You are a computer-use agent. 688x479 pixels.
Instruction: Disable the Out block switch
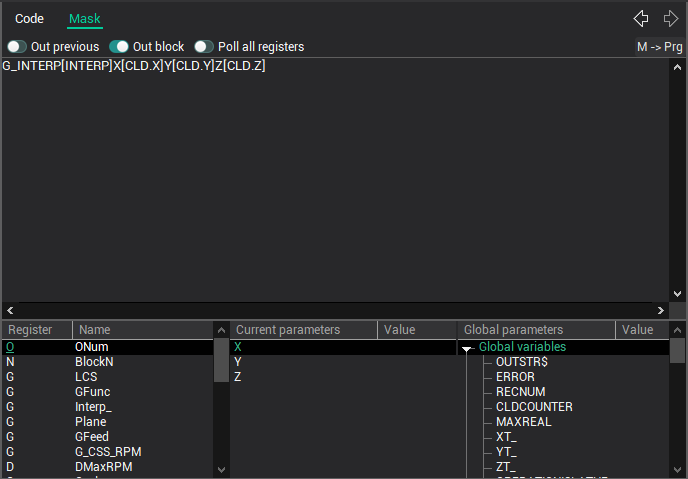pos(119,46)
